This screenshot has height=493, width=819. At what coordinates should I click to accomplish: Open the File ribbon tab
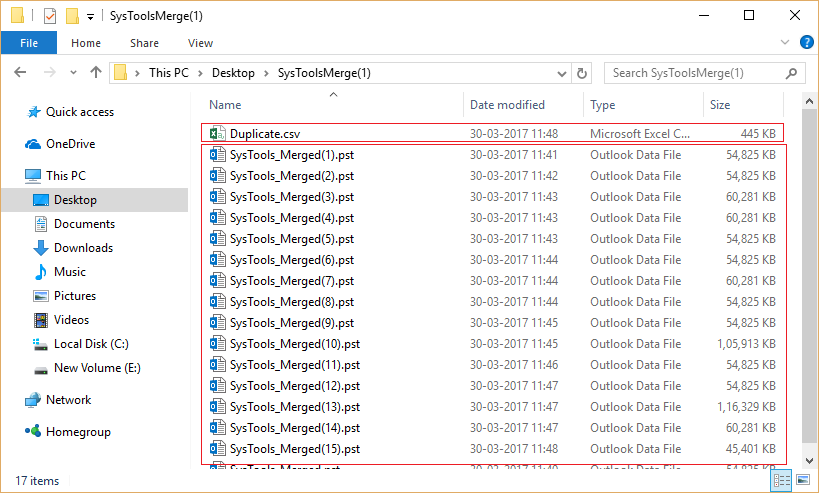point(29,43)
